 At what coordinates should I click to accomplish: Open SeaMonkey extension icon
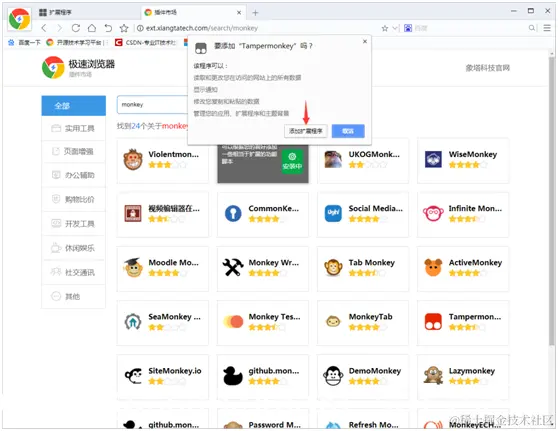(x=133, y=322)
